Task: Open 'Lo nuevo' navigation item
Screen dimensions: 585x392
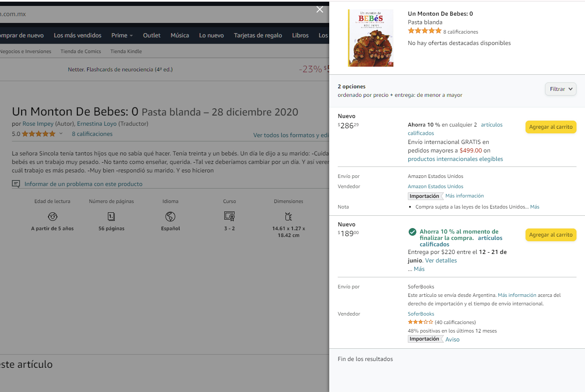Action: [212, 35]
